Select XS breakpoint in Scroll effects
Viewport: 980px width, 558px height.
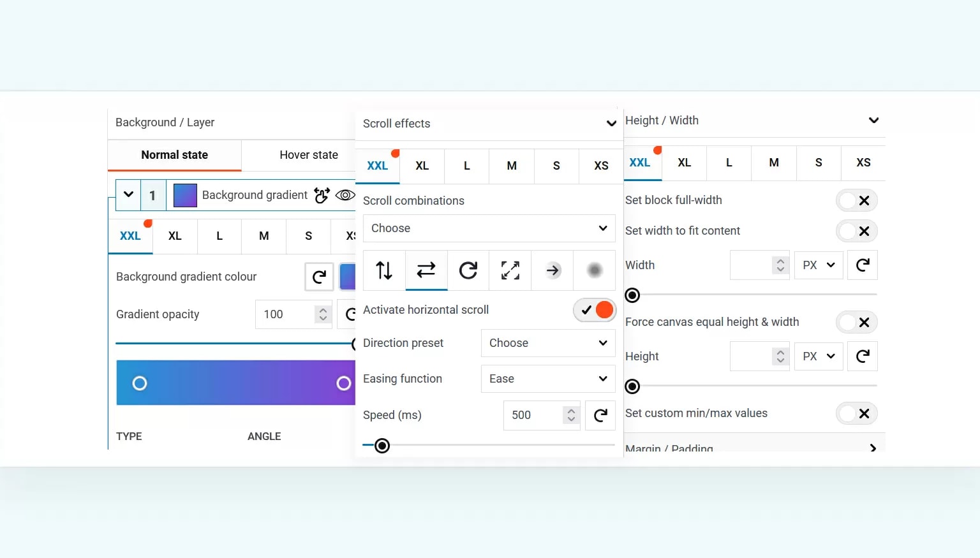coord(601,166)
